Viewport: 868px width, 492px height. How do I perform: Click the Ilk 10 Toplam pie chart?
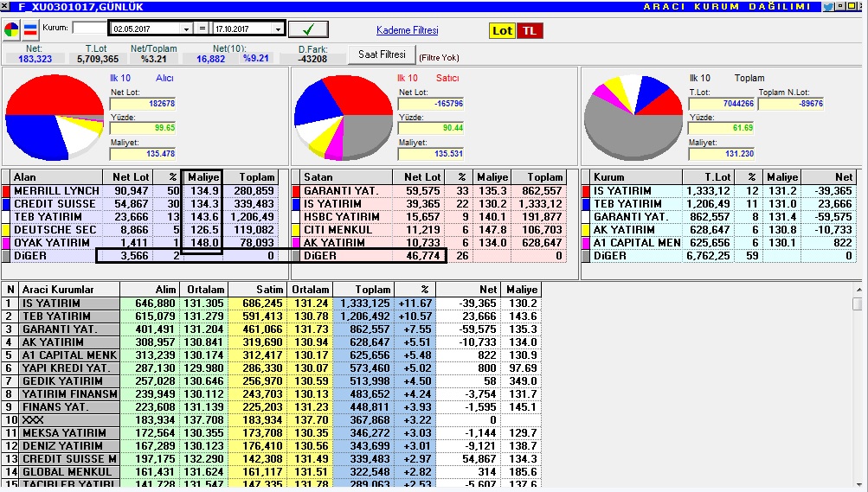[x=633, y=118]
